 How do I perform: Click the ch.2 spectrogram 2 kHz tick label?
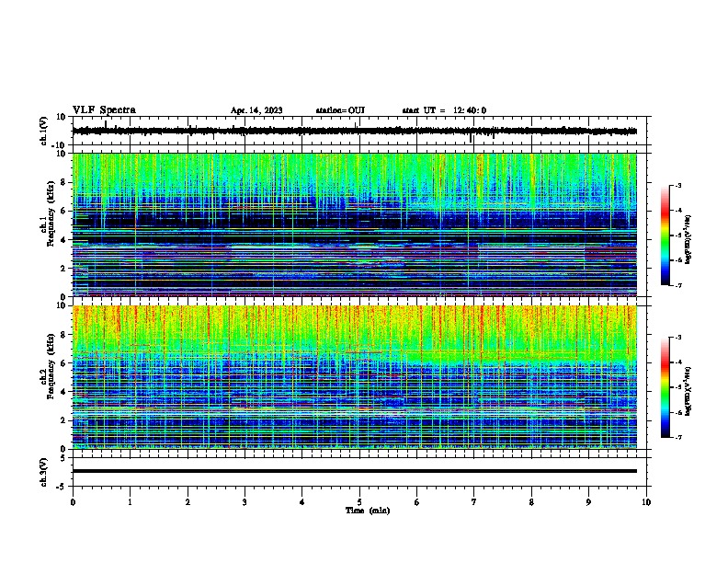tap(63, 420)
